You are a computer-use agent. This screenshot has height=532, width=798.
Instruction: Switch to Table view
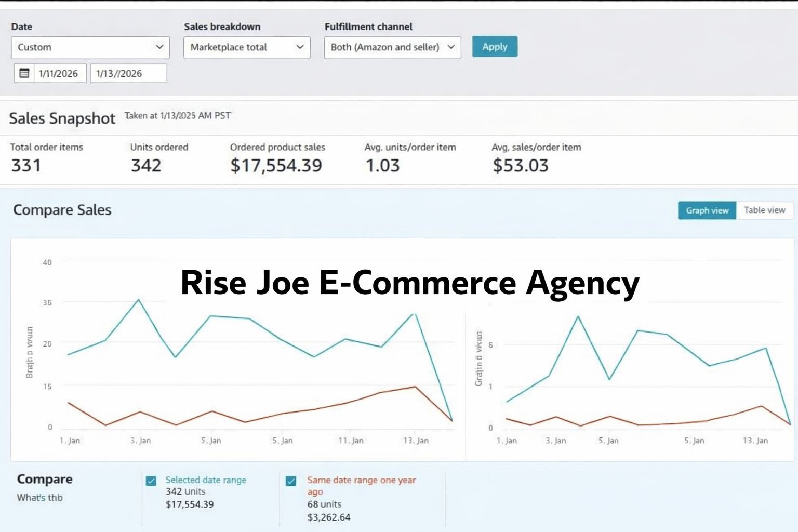click(x=764, y=210)
